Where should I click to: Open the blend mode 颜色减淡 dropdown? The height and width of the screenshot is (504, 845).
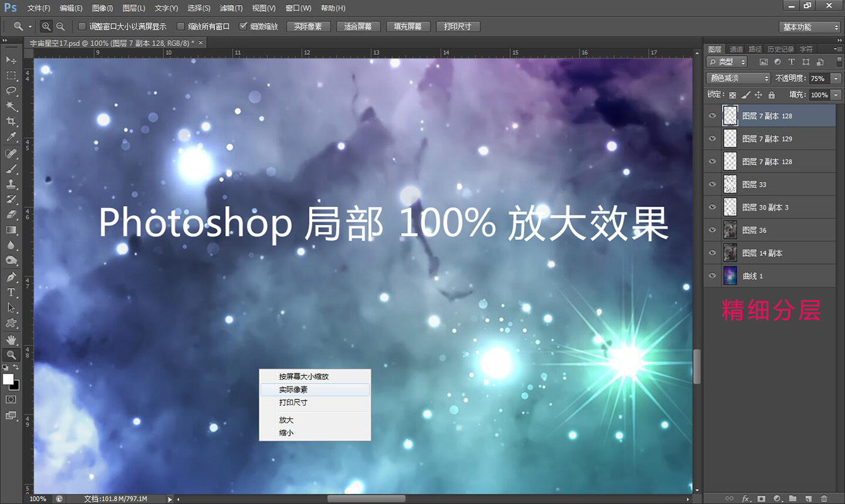pos(738,79)
